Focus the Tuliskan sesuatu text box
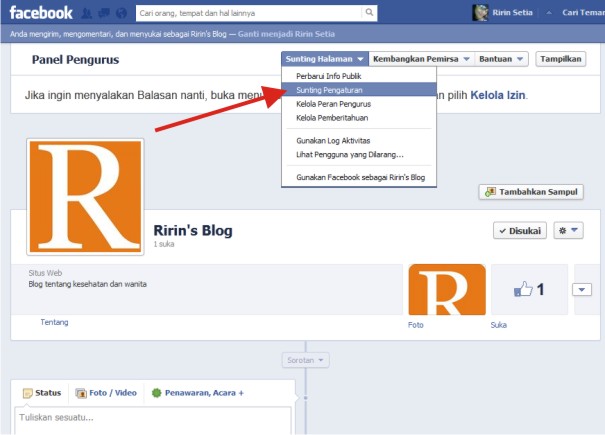This screenshot has width=605, height=435. [153, 421]
